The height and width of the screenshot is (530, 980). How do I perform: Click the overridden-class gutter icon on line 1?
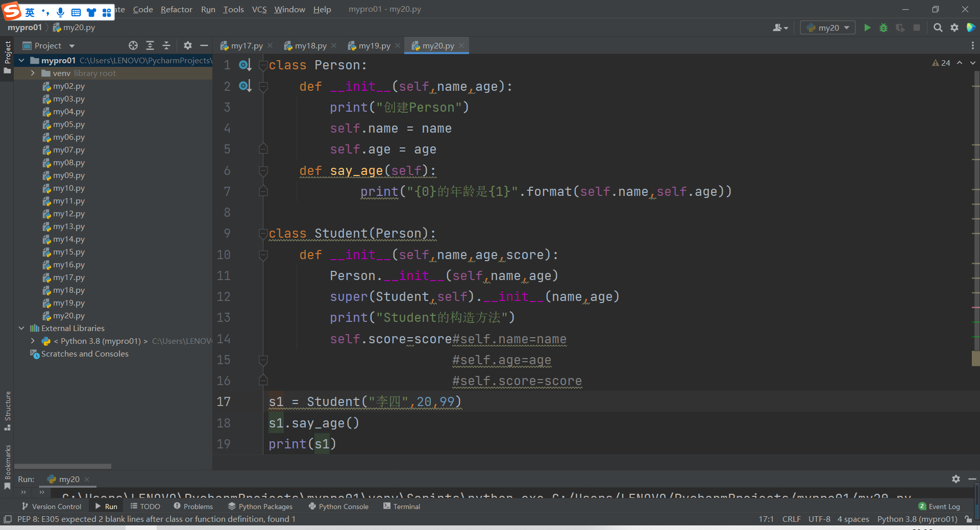(x=245, y=65)
